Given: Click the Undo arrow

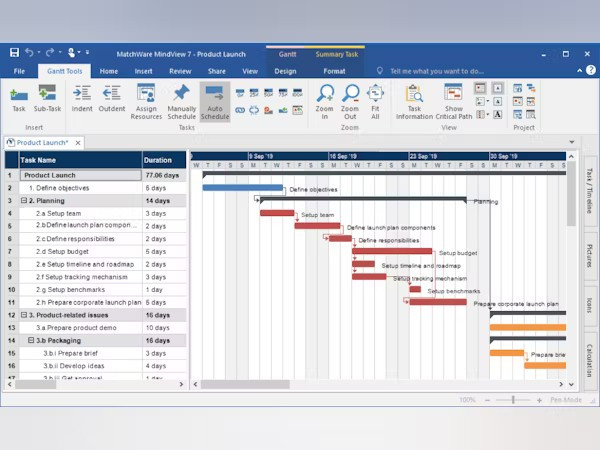Looking at the screenshot, I should 29,52.
